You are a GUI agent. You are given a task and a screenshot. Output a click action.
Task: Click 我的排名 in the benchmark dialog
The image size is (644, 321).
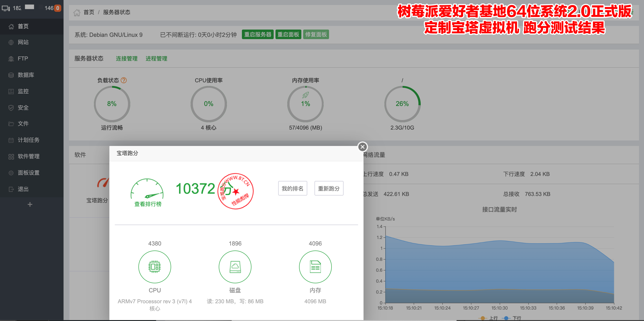(x=292, y=188)
